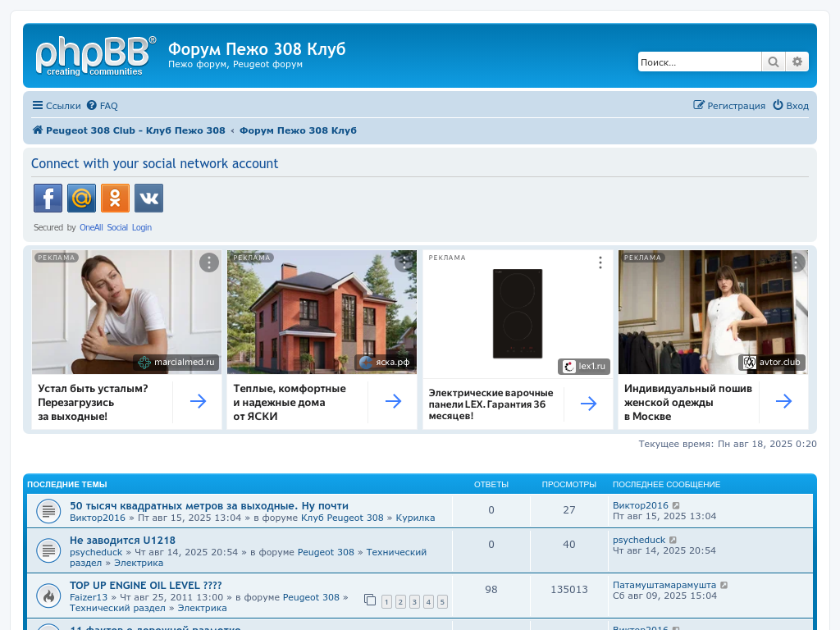The height and width of the screenshot is (630, 840).
Task: Open the Ссылки quick links menu
Action: [x=57, y=106]
